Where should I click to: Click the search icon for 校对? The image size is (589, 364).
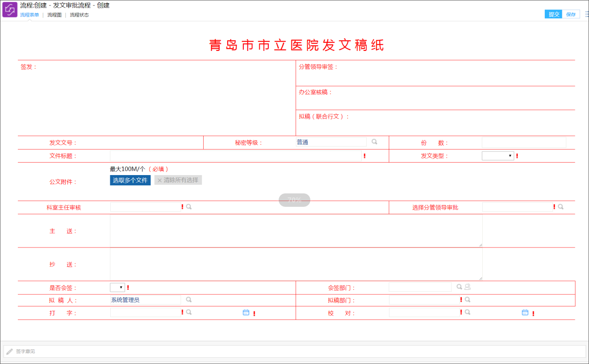[x=468, y=312]
